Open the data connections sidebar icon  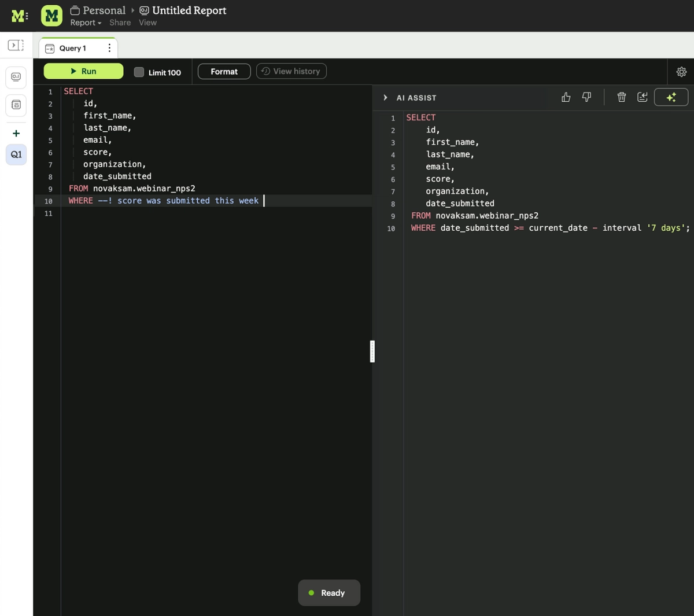16,77
